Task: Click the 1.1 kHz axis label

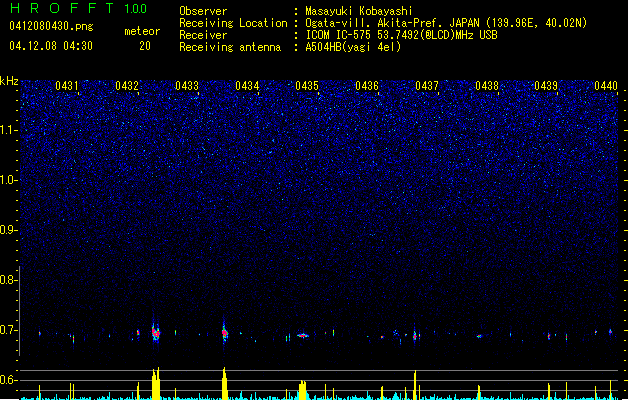Action: [9, 130]
